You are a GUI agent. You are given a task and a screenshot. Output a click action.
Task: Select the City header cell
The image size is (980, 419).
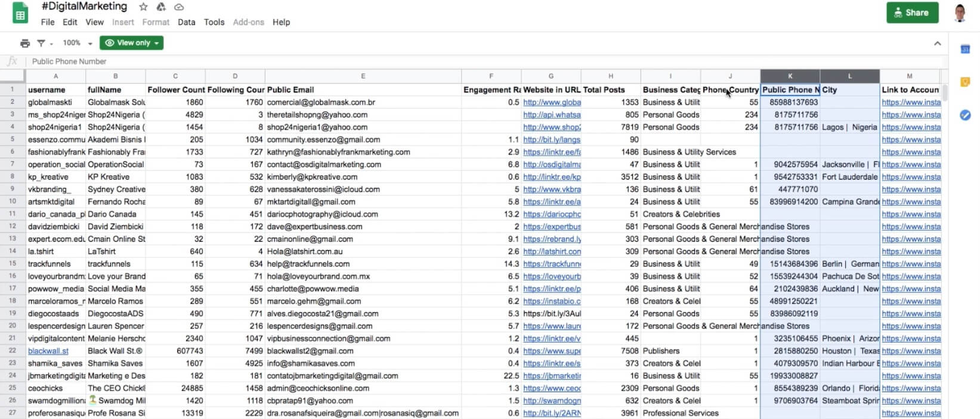click(849, 90)
